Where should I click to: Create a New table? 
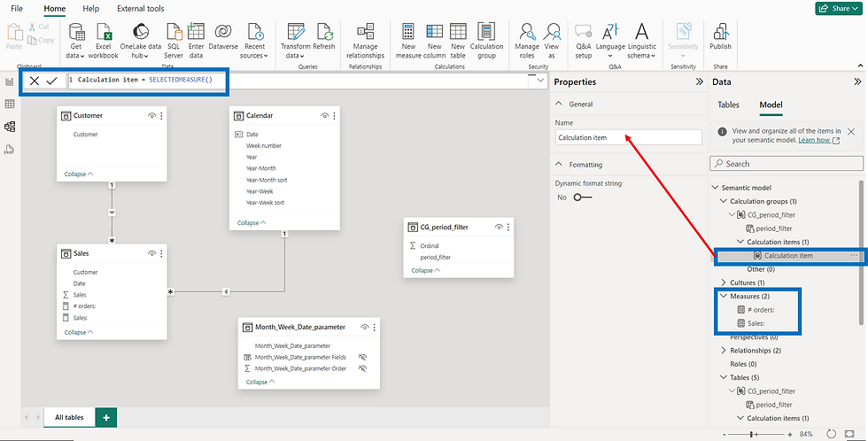[458, 41]
